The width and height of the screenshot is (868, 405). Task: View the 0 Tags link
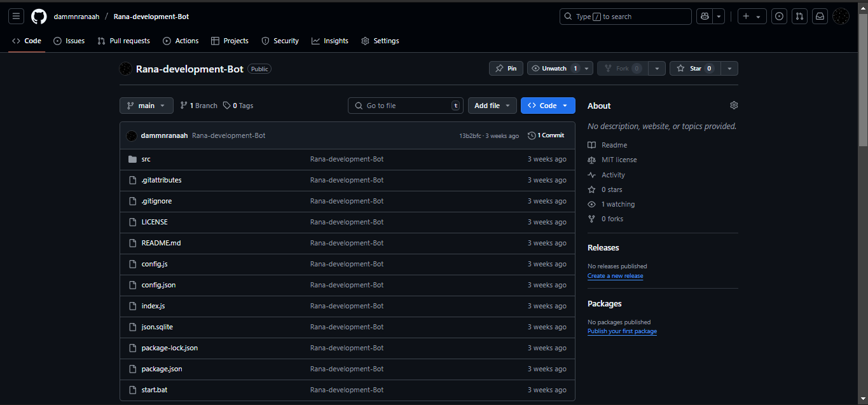click(x=238, y=106)
